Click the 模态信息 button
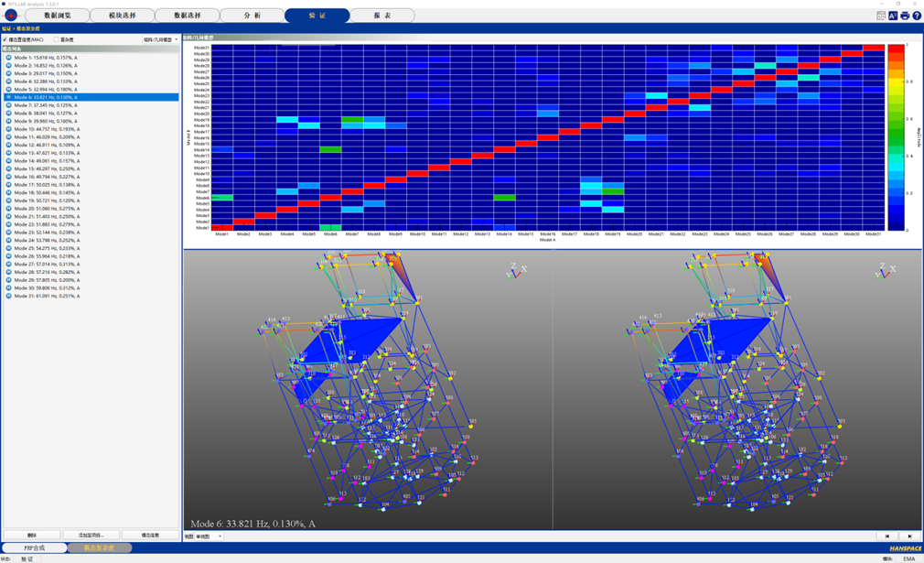Screen dimensions: 924x563 coord(150,536)
